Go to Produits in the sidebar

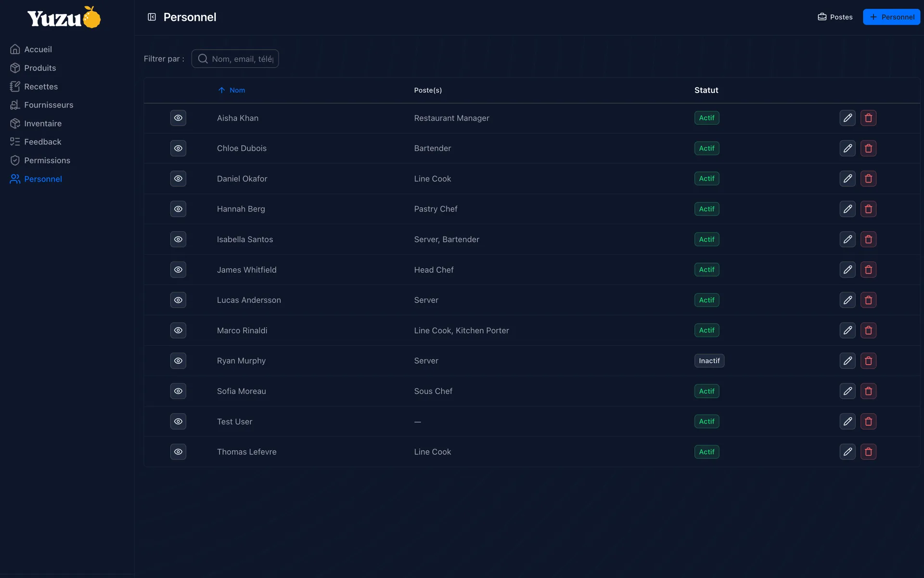(x=33, y=68)
